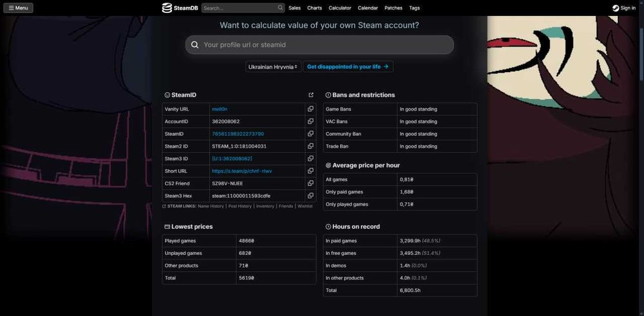Screen dimensions: 644x316
Task: Open the s.team short URL link
Action: pos(242,171)
